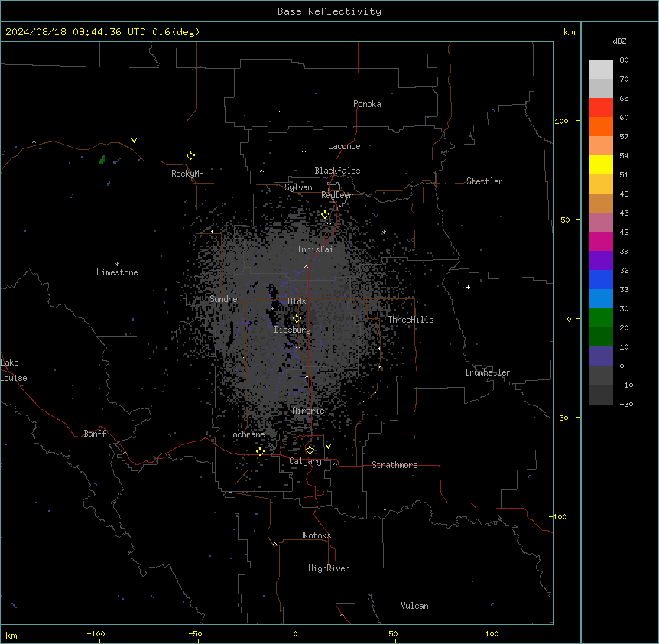Image resolution: width=659 pixels, height=644 pixels.
Task: Click the Olds town label
Action: [x=297, y=301]
